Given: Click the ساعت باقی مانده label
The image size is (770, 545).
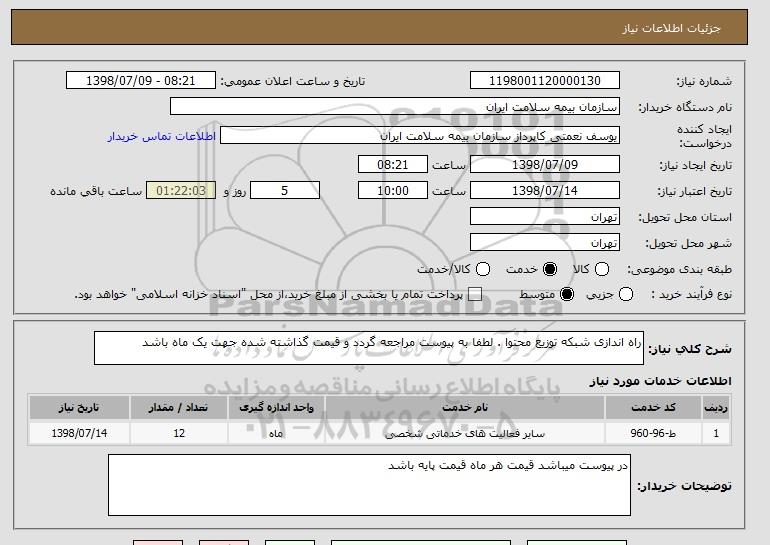Looking at the screenshot, I should [x=96, y=191].
